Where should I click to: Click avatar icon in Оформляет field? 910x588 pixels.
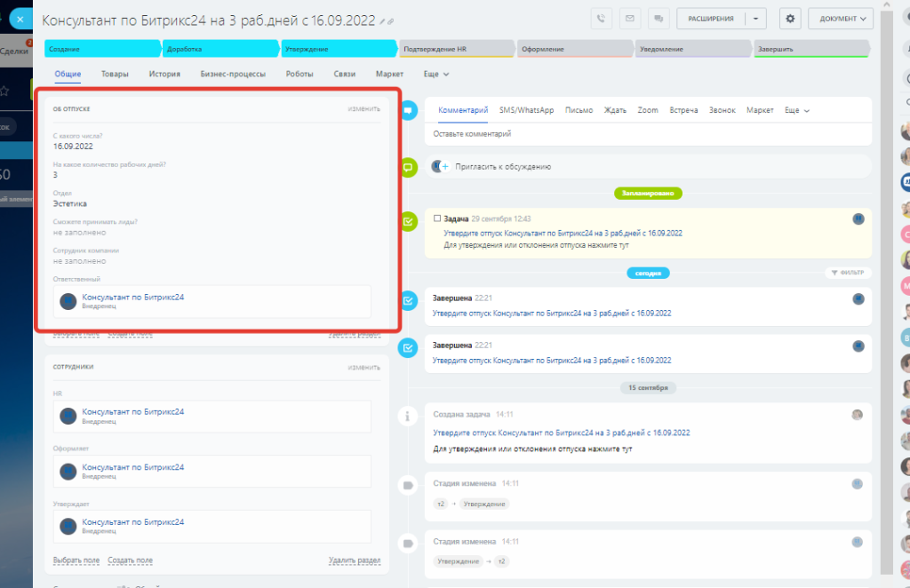pos(68,472)
